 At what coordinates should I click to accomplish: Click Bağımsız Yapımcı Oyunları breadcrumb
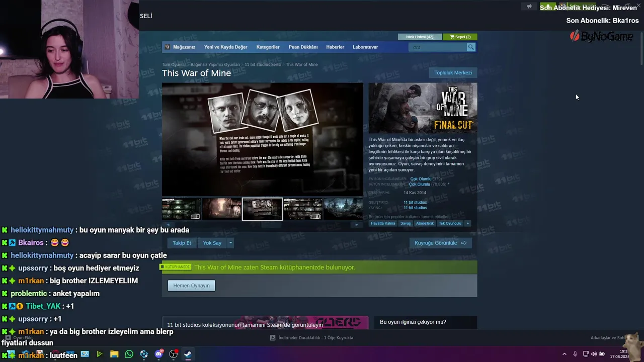click(215, 65)
